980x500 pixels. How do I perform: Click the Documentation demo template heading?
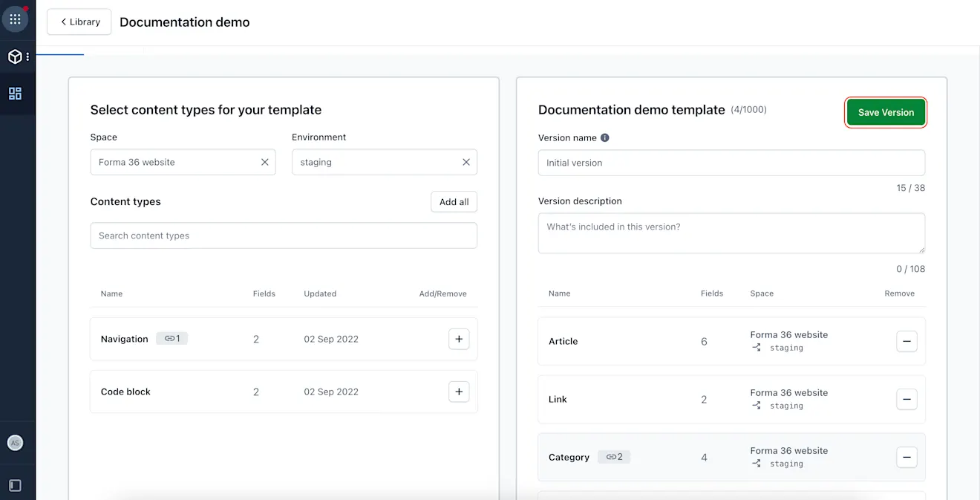(631, 110)
